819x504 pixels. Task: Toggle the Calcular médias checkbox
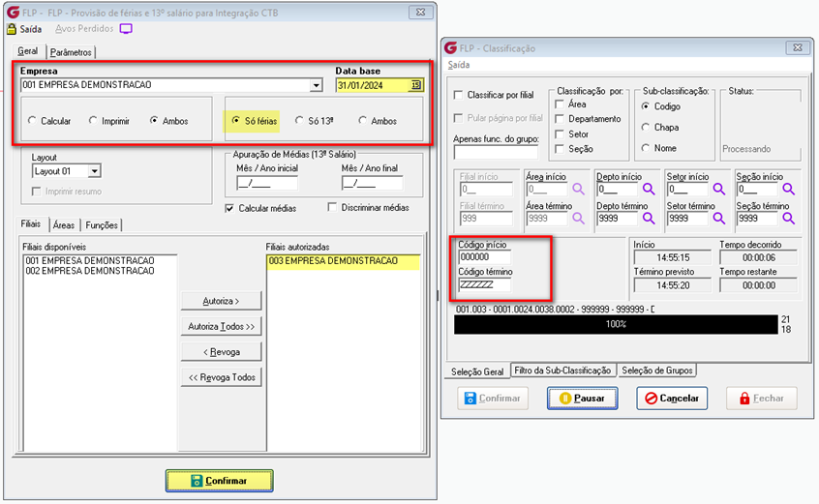click(x=229, y=208)
